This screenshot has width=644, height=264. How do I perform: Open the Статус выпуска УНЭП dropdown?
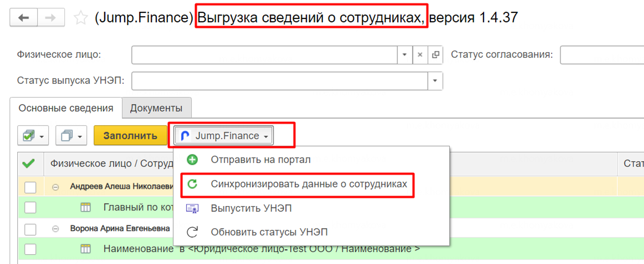coord(435,80)
